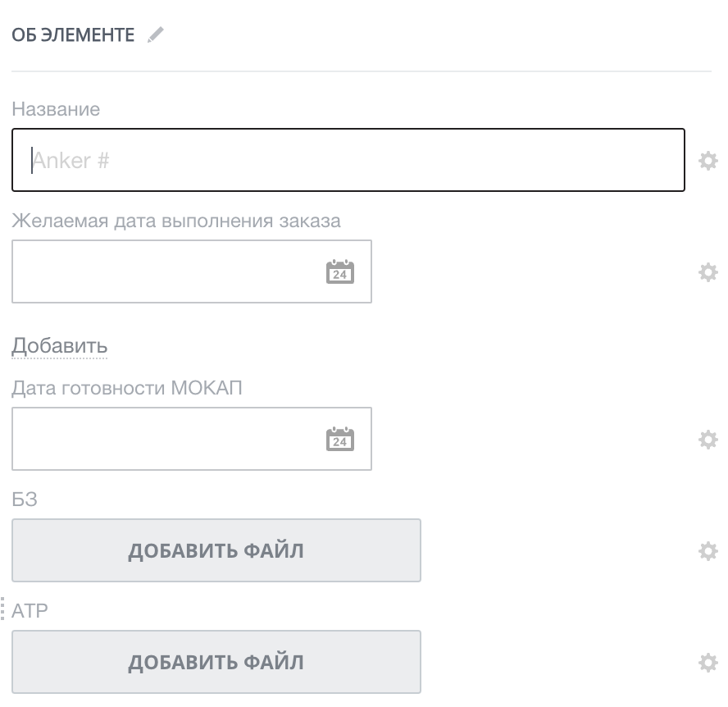Click into the Желаемая дата выполнения заказа date field
The height and width of the screenshot is (707, 728).
(x=164, y=272)
